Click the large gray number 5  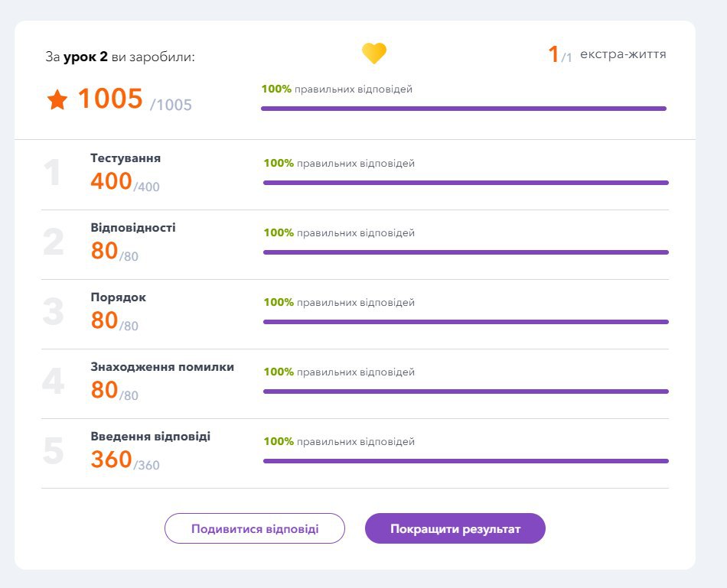pos(53,451)
